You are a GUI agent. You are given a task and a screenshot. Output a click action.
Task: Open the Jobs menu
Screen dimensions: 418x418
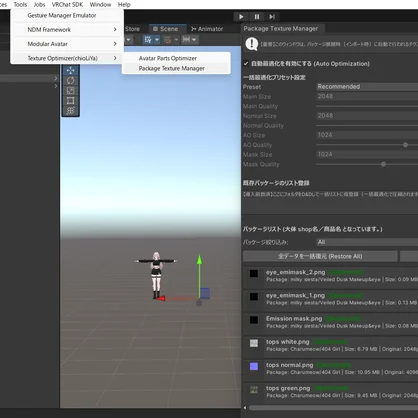pos(39,5)
